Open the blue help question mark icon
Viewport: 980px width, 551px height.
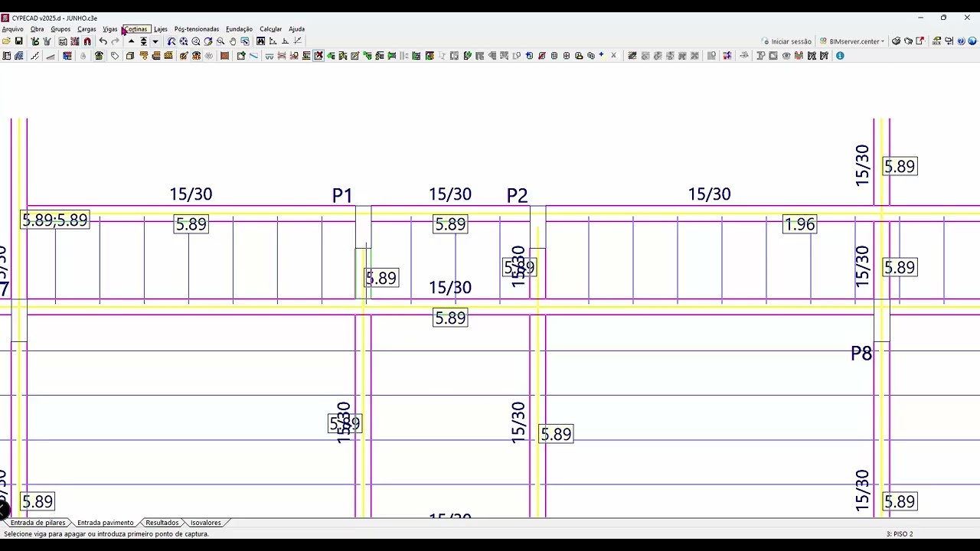[x=961, y=41]
